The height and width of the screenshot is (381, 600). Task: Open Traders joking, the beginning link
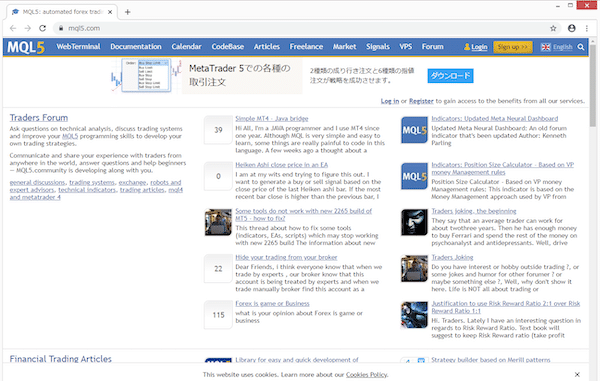[x=474, y=211]
